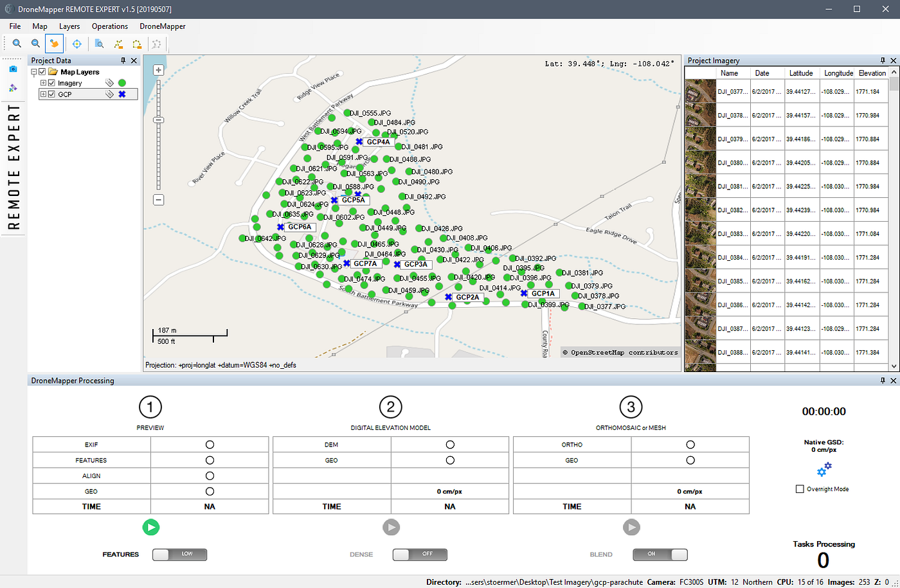Select the GCP point editing tool
The image size is (900, 588).
pyautogui.click(x=119, y=44)
